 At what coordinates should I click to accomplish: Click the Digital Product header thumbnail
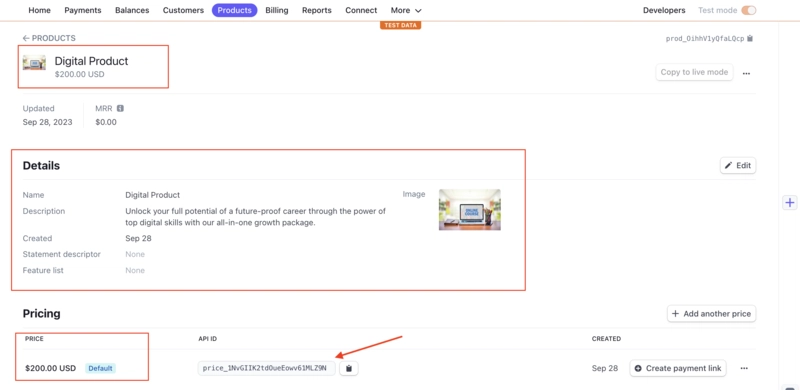(x=34, y=62)
